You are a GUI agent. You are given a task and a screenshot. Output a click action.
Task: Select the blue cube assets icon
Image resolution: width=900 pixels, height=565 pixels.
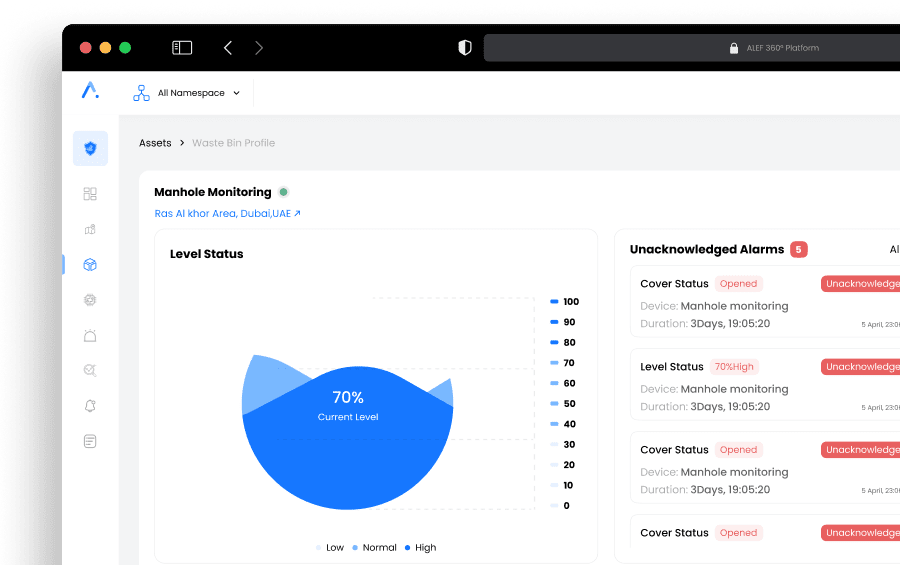90,265
